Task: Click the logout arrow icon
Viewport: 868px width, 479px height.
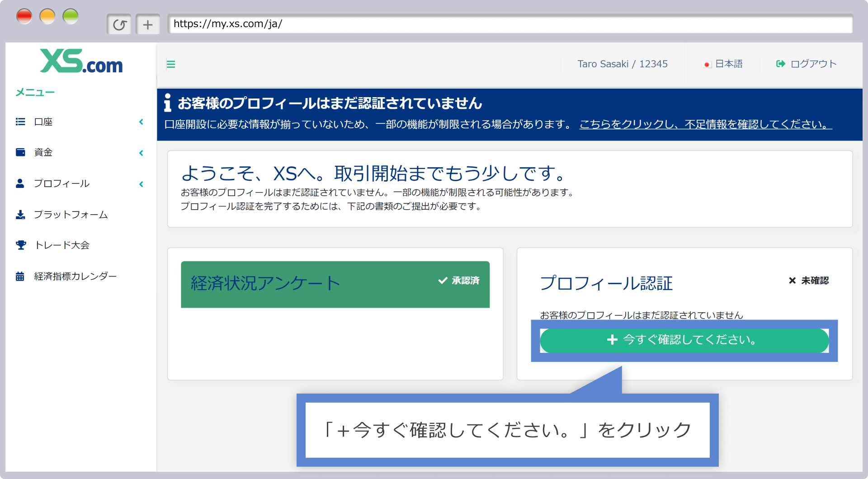Action: 781,64
